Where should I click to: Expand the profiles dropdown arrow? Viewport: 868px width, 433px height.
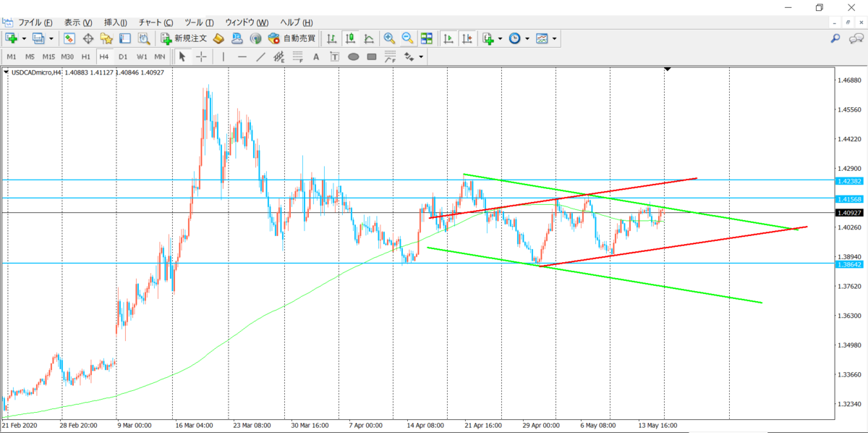click(x=51, y=38)
